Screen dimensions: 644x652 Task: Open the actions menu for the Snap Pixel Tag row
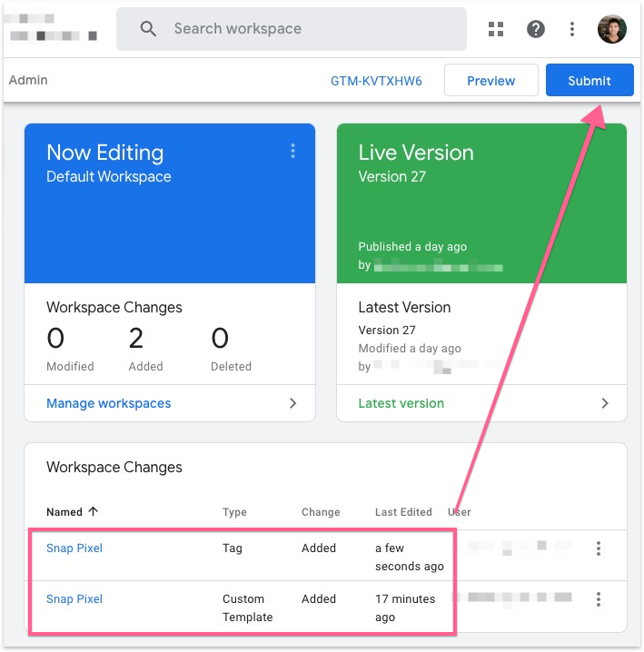tap(598, 548)
